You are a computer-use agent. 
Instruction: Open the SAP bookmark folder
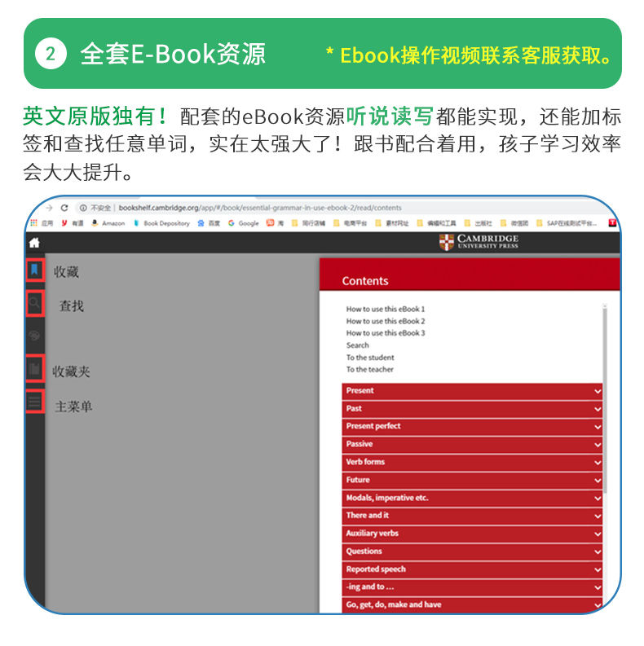point(567,223)
